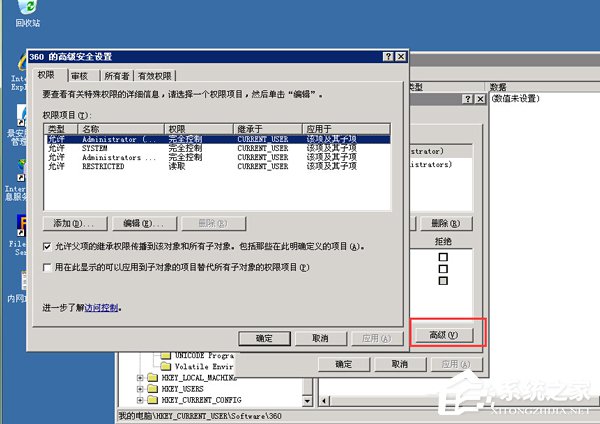Expand the HKEY_LOCAL_MACHINE tree node
600x424 pixels.
(x=139, y=378)
